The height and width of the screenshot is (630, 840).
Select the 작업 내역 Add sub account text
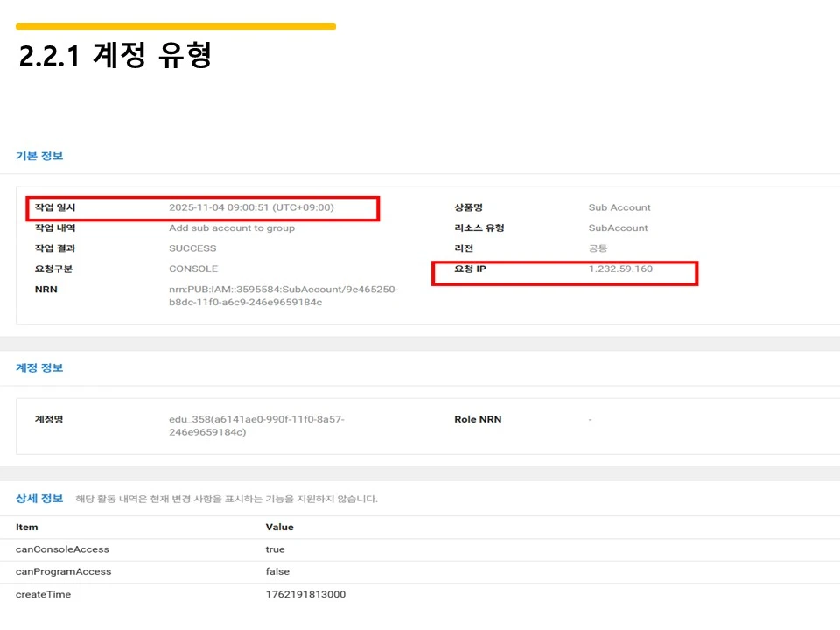pos(234,227)
